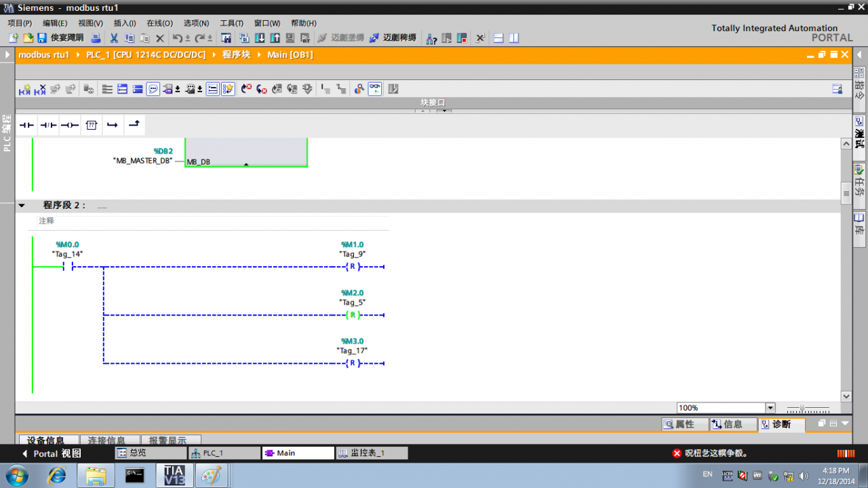Click the Insert network icon in editor toolbar
This screenshot has width=868, height=488.
25,89
